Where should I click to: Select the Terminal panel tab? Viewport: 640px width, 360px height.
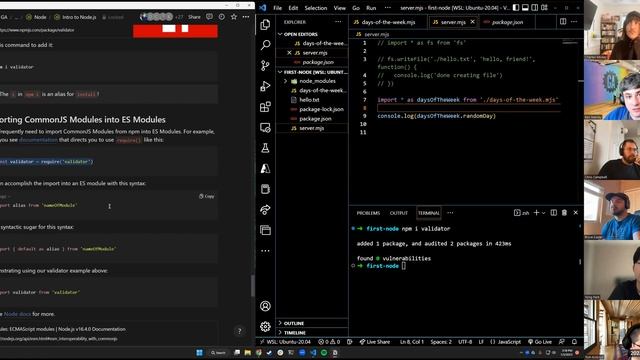[429, 213]
